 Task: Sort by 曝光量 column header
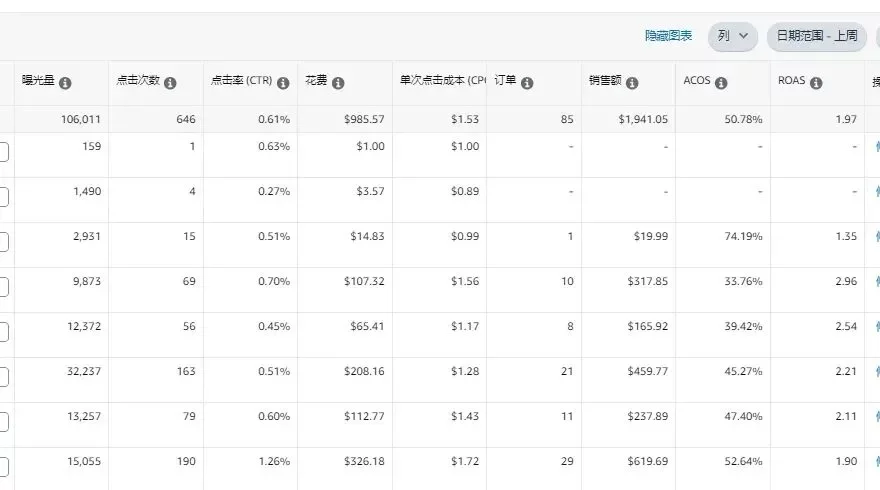38,80
